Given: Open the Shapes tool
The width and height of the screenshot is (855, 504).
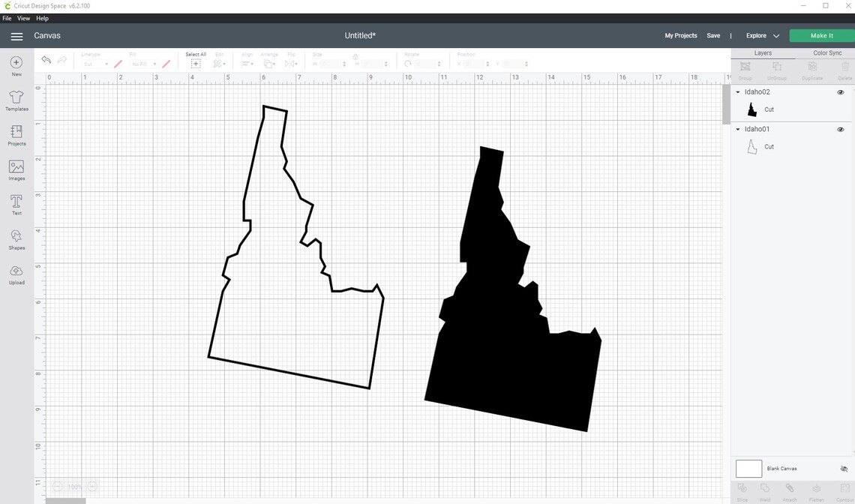Looking at the screenshot, I should 16,238.
